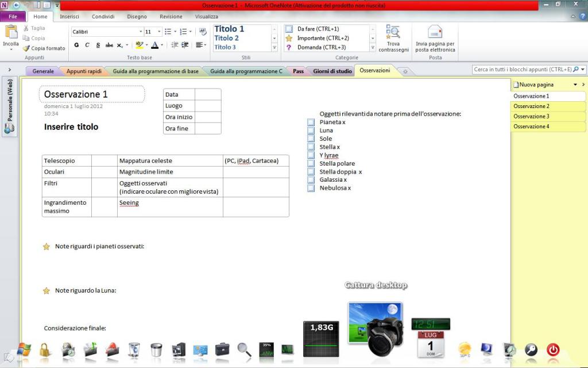This screenshot has height=368, width=588.
Task: Tick the Stella polare checkbox
Action: [311, 164]
